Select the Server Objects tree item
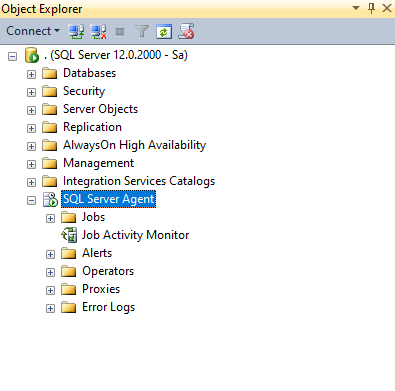395x391 pixels. pyautogui.click(x=100, y=109)
